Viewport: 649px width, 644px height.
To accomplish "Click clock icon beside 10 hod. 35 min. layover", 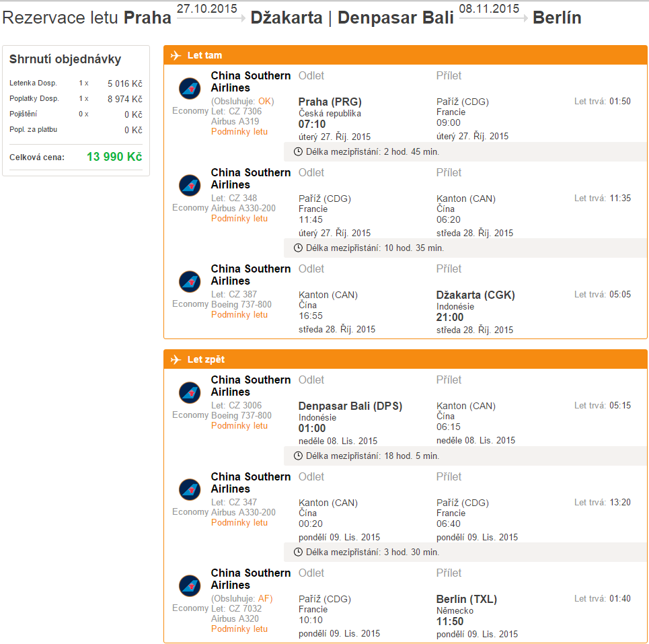I will click(298, 248).
